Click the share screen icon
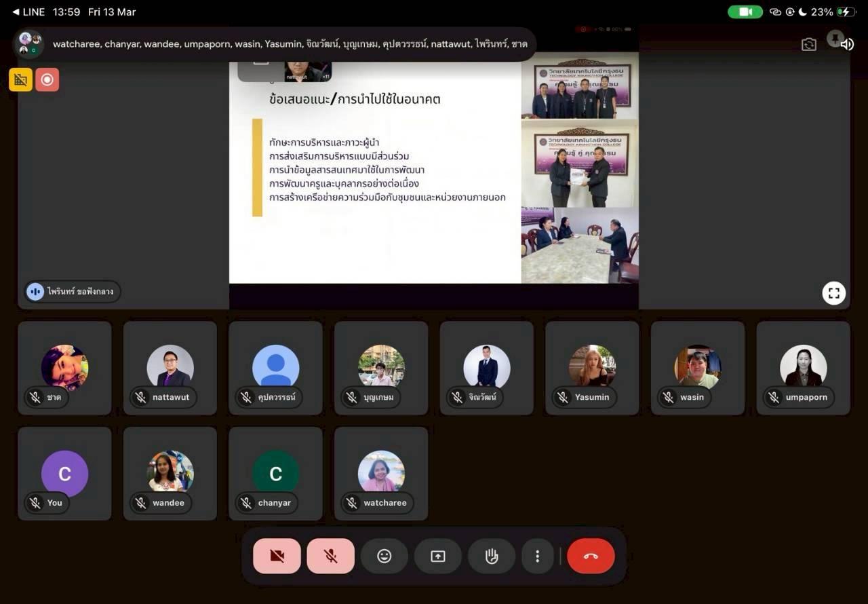 point(438,556)
